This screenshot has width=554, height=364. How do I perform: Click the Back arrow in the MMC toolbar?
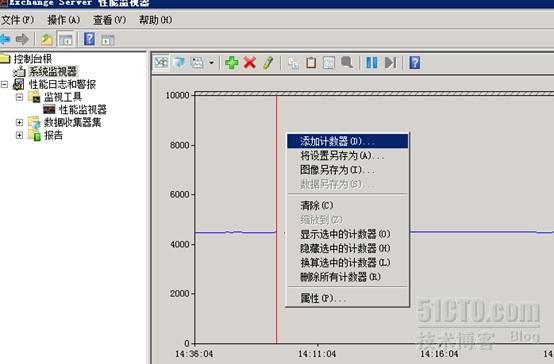(x=5, y=39)
